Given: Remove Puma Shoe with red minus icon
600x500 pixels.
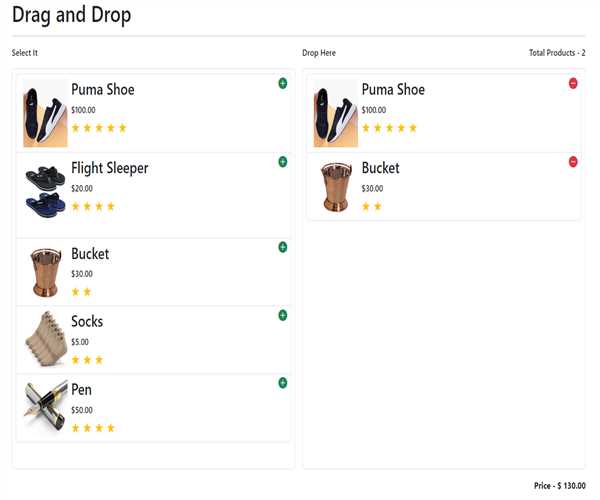Looking at the screenshot, I should tap(573, 83).
